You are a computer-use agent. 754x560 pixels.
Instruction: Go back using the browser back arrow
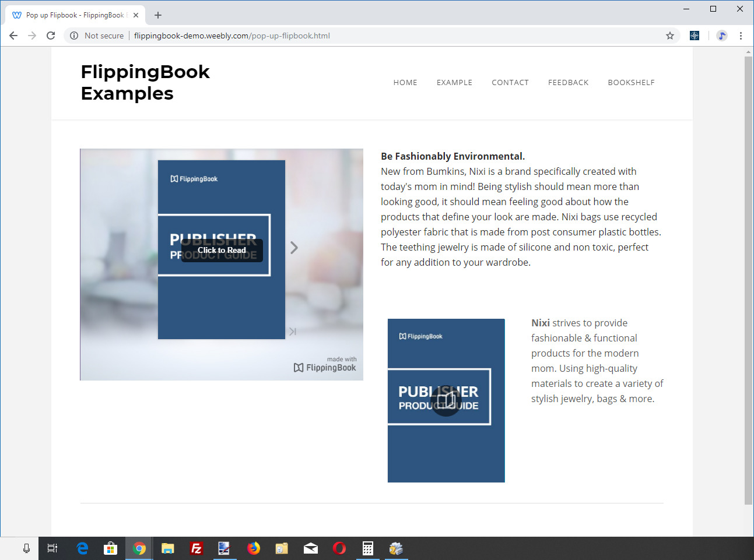[x=13, y=36]
